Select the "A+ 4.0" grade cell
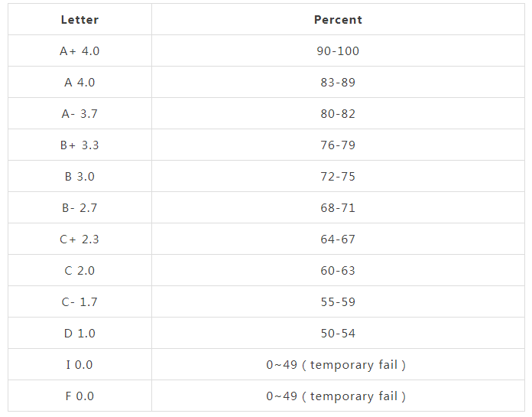Image resolution: width=532 pixels, height=417 pixels. click(x=79, y=51)
